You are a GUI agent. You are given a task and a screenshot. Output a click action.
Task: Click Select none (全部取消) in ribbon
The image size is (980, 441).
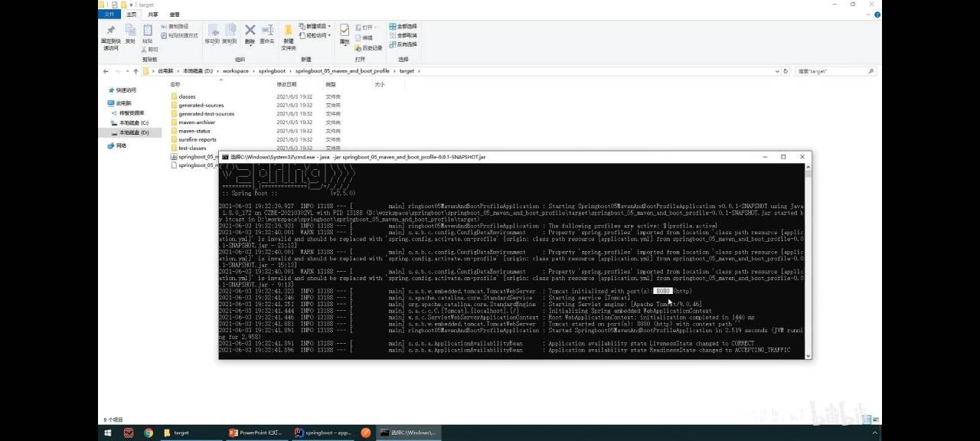pyautogui.click(x=403, y=35)
